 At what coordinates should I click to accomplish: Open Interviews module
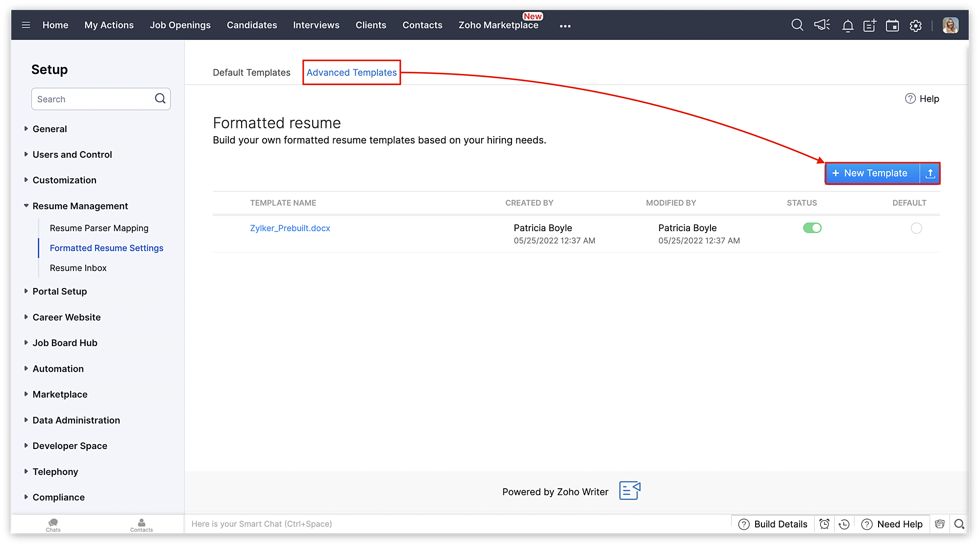[316, 25]
